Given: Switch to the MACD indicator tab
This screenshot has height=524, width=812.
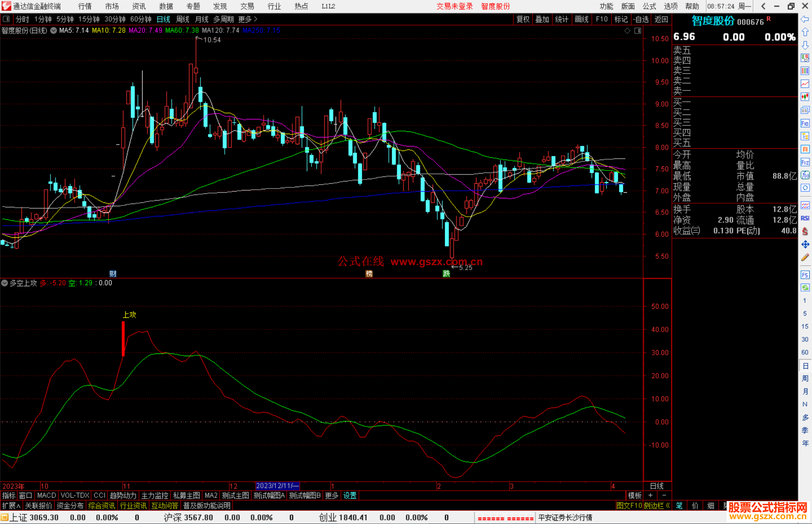Looking at the screenshot, I should [47, 495].
